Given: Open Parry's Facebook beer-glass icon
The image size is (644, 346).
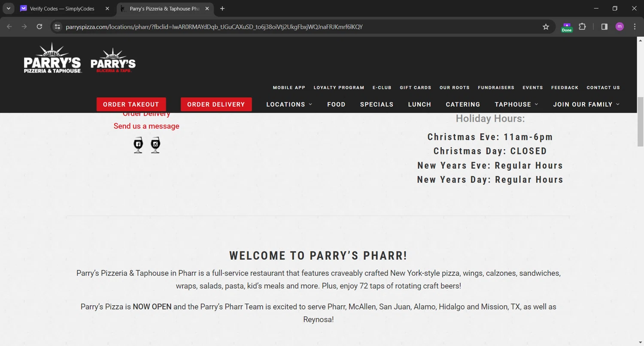Looking at the screenshot, I should tap(138, 145).
